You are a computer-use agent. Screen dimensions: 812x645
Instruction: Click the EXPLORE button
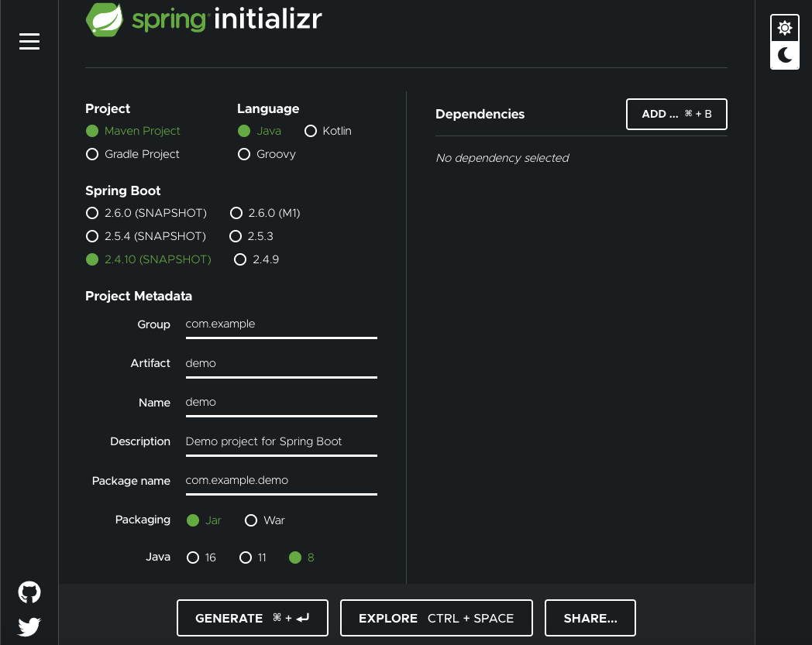[x=436, y=618]
